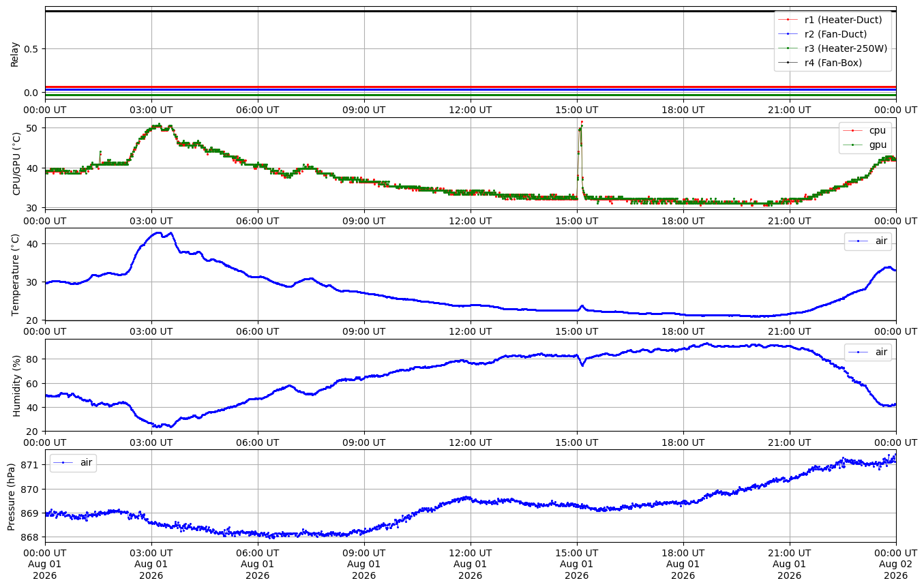
Task: Click the 'Pressure (hPa)' y-axis label
Action: pos(11,496)
